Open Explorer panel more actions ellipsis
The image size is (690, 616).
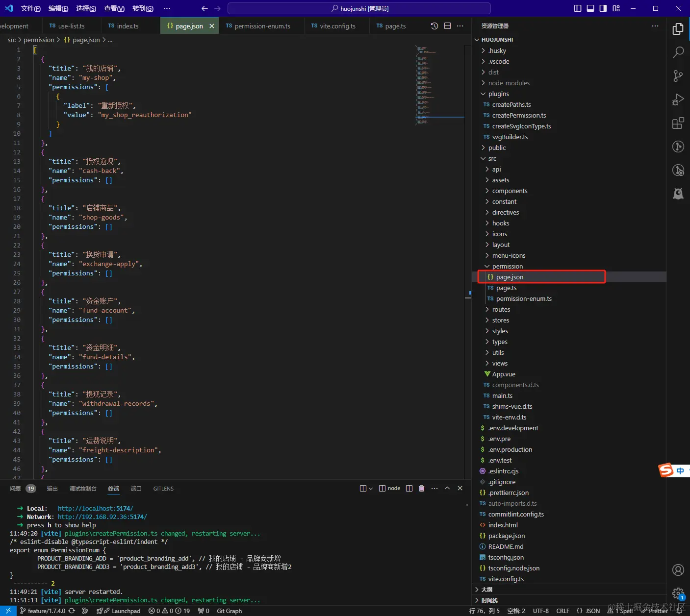click(655, 26)
